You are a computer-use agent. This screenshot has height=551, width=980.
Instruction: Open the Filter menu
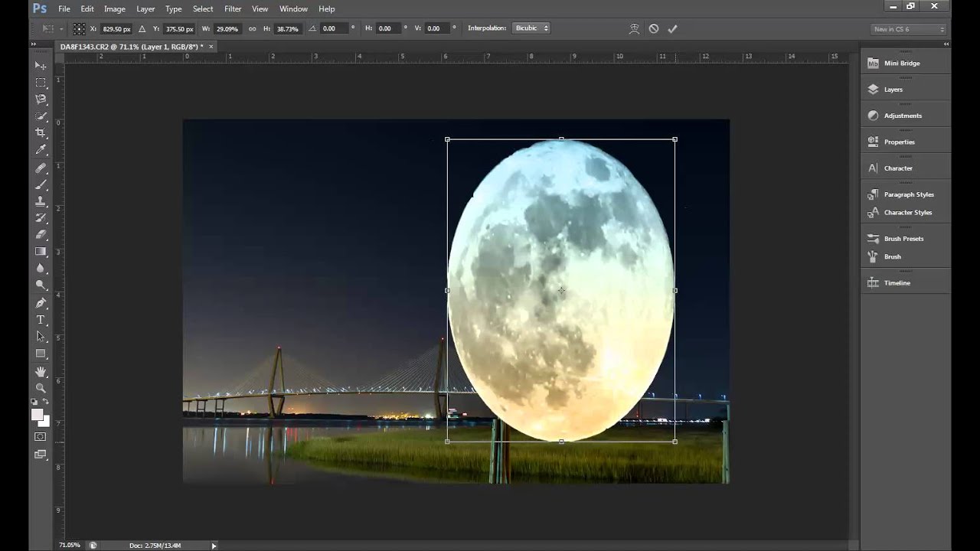tap(233, 9)
